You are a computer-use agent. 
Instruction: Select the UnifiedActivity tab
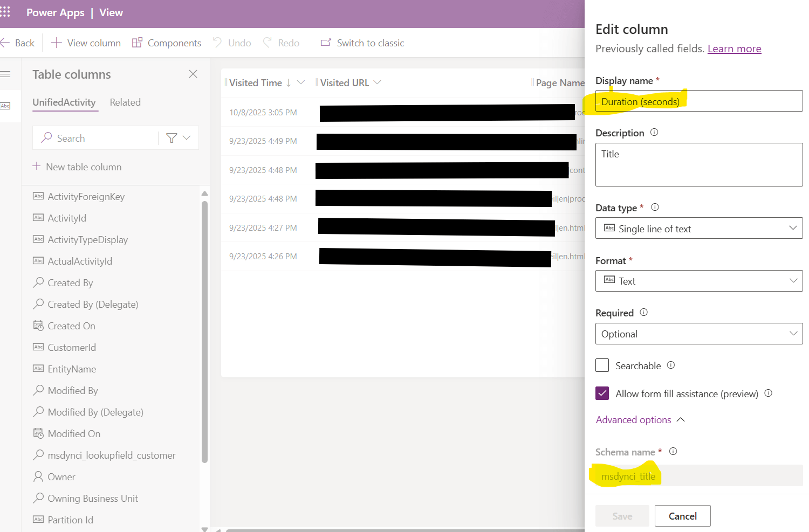64,102
